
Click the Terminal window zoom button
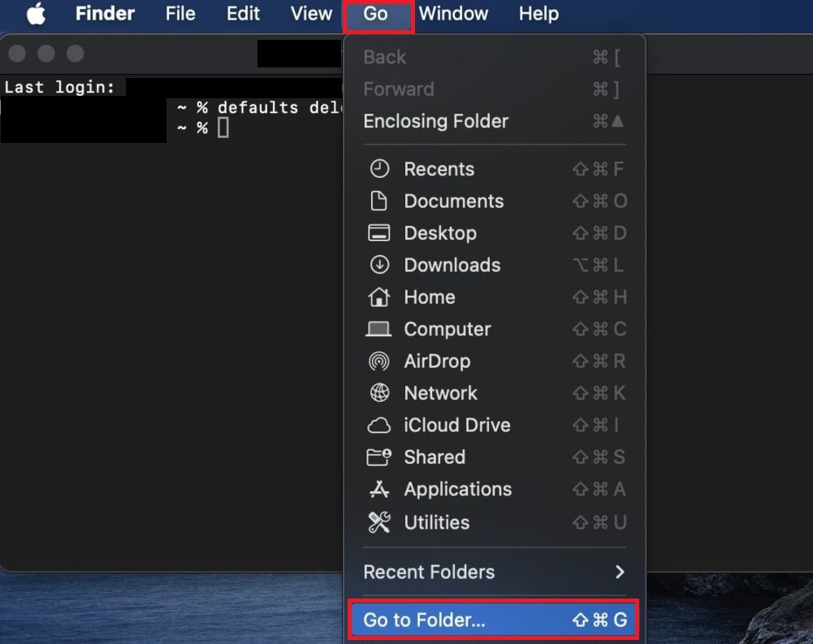[76, 54]
